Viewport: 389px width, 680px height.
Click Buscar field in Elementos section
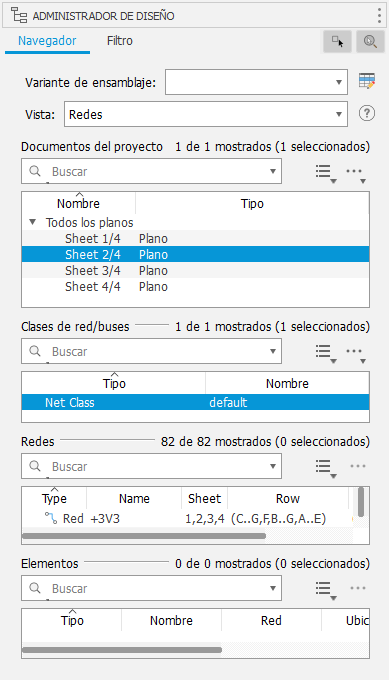[151, 588]
